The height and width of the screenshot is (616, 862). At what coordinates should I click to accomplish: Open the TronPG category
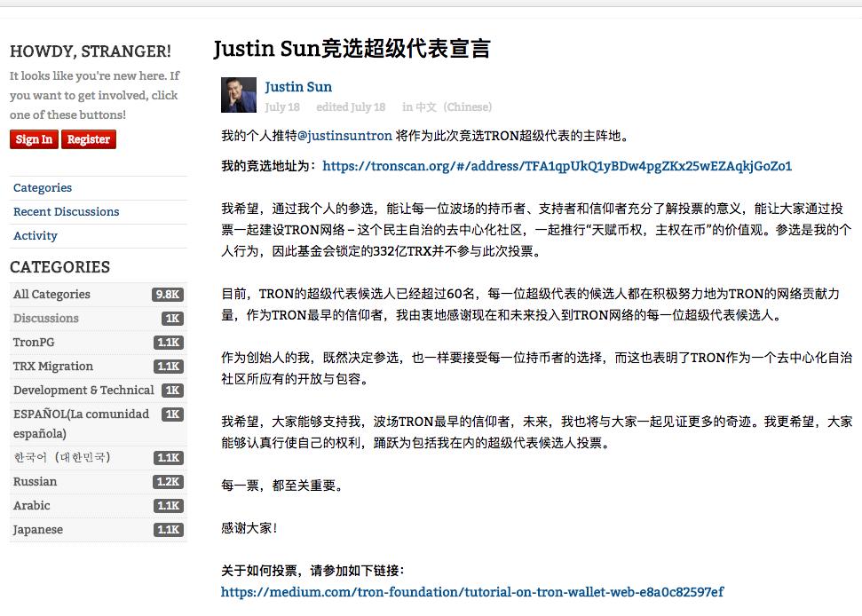pyautogui.click(x=34, y=343)
